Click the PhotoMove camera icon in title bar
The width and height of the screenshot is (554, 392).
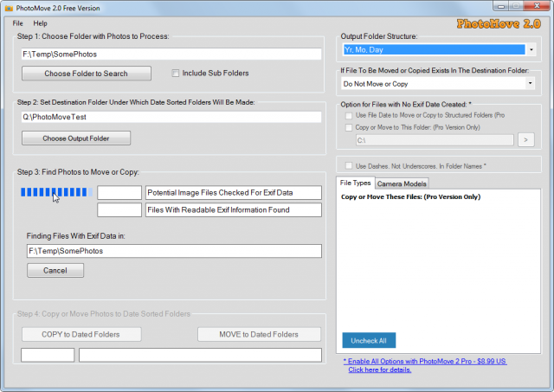coord(9,8)
